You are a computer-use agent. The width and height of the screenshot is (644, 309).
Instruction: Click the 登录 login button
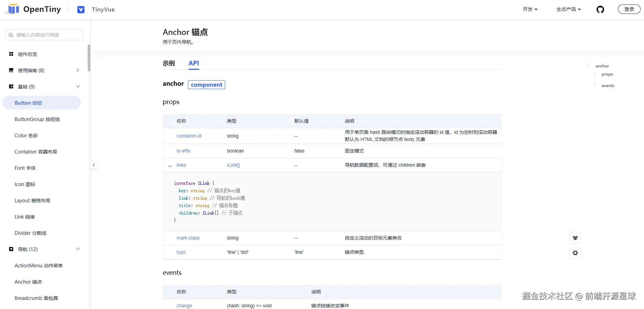pyautogui.click(x=629, y=9)
